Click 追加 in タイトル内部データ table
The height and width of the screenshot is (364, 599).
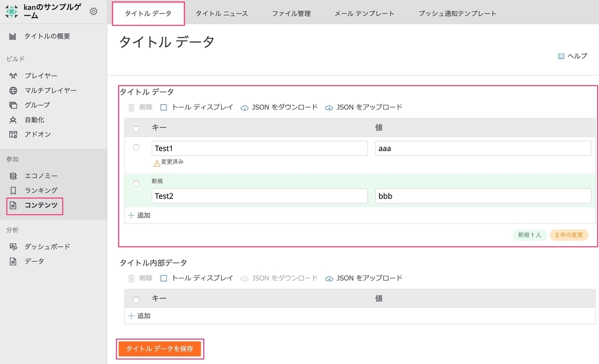click(x=139, y=316)
